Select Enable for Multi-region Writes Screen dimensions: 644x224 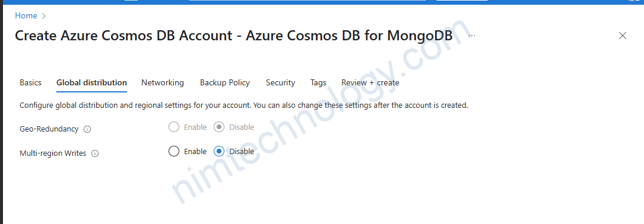pyautogui.click(x=174, y=151)
